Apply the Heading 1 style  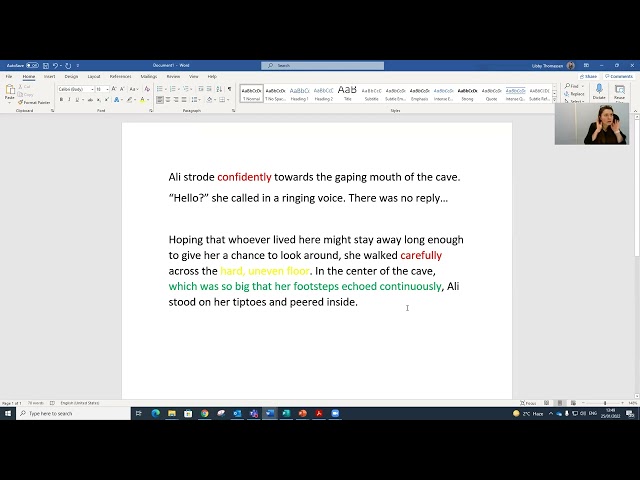tap(299, 94)
